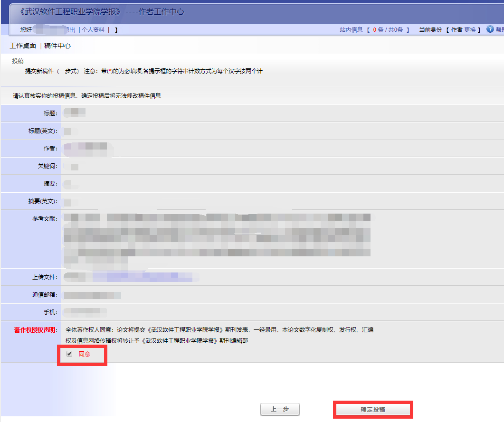Open help via the blue question mark icon
Screen dimensions: 504x422
pyautogui.click(x=490, y=29)
